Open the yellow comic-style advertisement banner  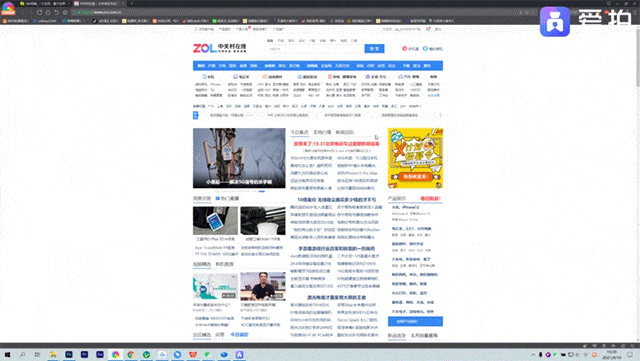pyautogui.click(x=415, y=158)
